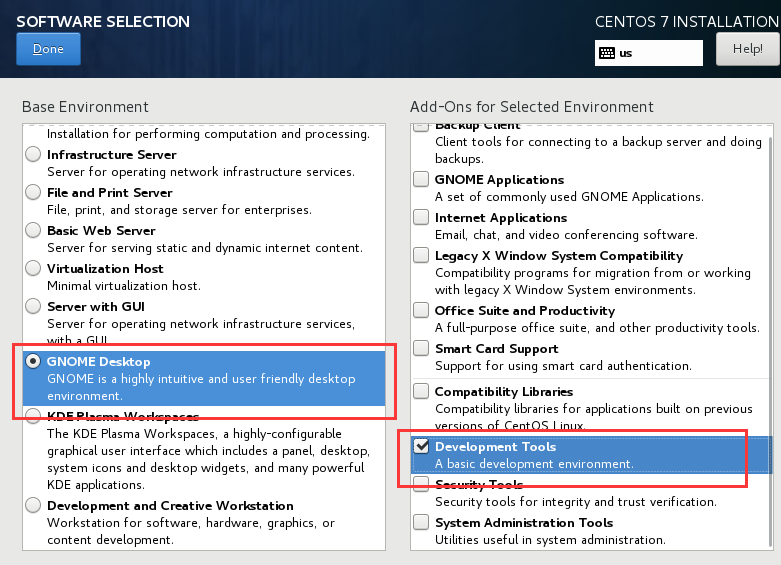Select Virtualization Host radio button
Screen dimensions: 781x565
click(33, 268)
